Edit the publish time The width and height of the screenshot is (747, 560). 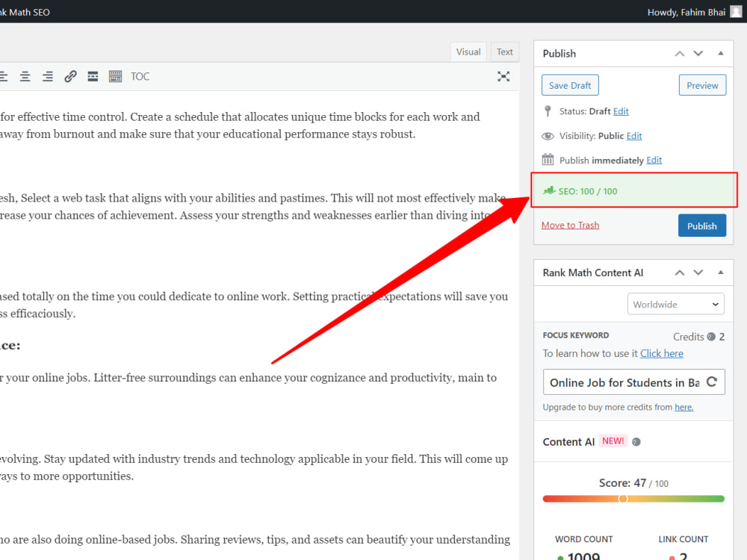654,160
